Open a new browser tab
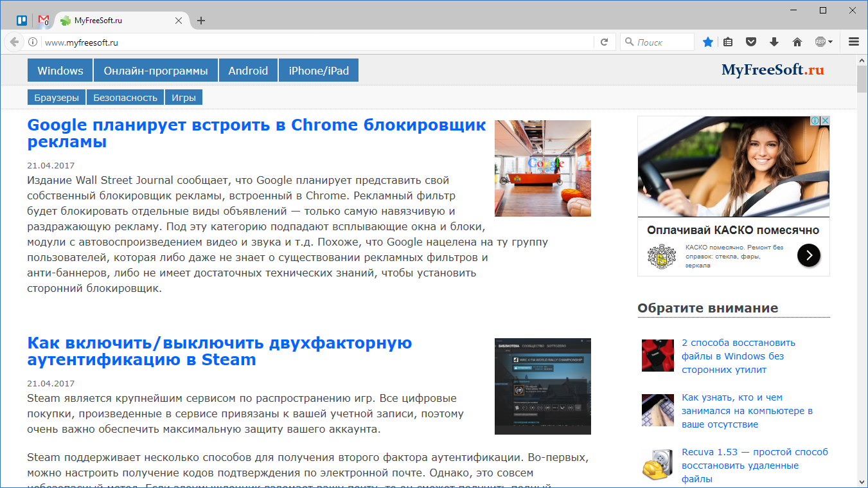 coord(201,21)
